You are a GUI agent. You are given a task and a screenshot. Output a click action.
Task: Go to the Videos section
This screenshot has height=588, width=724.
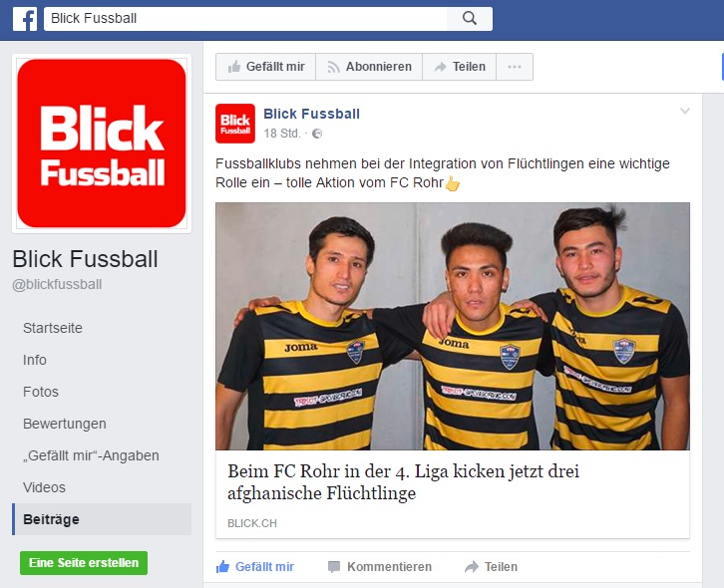(44, 487)
